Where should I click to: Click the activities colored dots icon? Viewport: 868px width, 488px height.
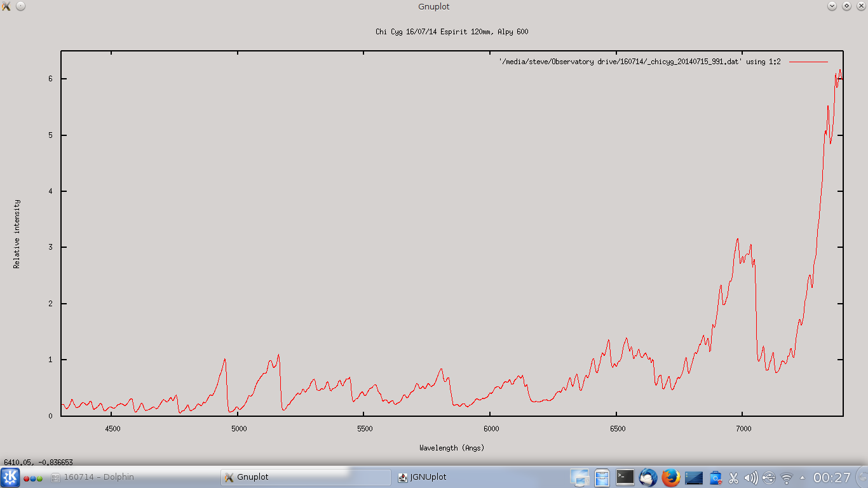pos(33,478)
